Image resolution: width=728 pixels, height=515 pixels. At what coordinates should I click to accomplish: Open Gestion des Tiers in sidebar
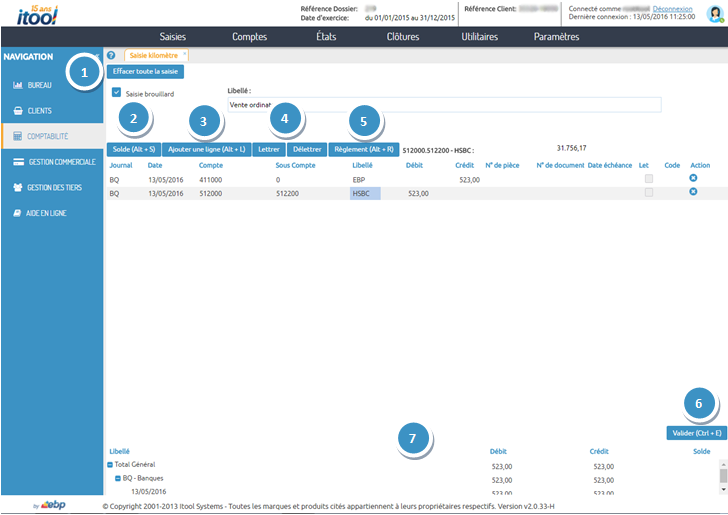point(56,187)
